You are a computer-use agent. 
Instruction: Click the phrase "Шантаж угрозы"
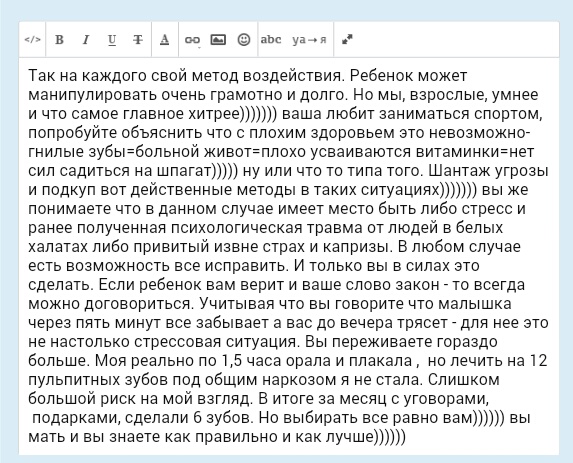[488, 171]
